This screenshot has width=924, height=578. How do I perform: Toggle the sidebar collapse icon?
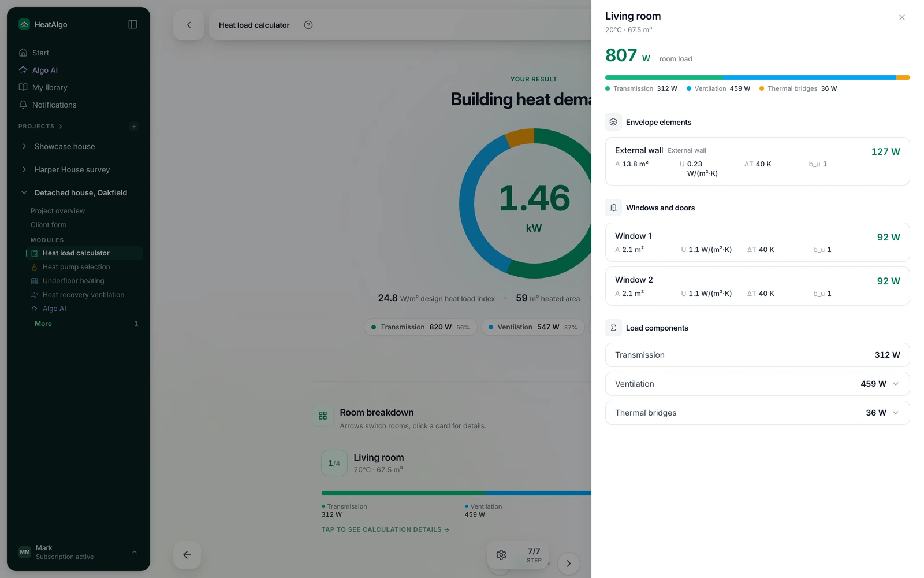click(x=133, y=24)
